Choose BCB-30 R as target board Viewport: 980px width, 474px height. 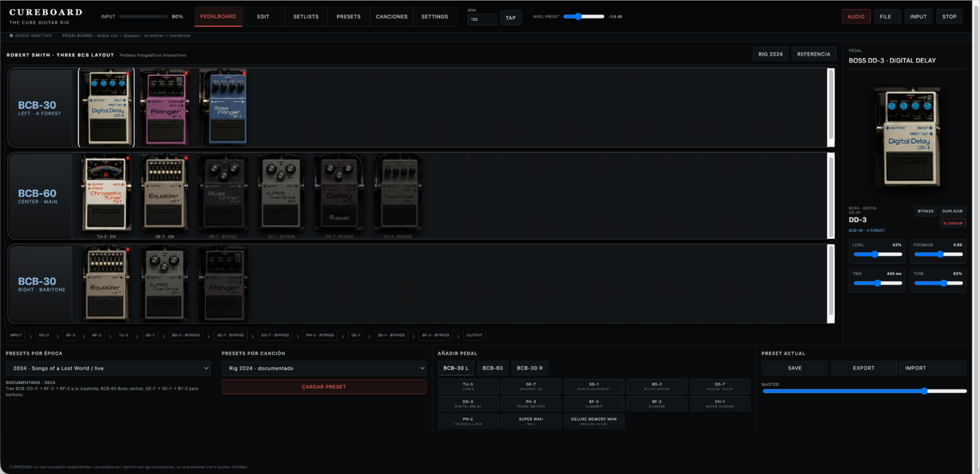pyautogui.click(x=530, y=368)
